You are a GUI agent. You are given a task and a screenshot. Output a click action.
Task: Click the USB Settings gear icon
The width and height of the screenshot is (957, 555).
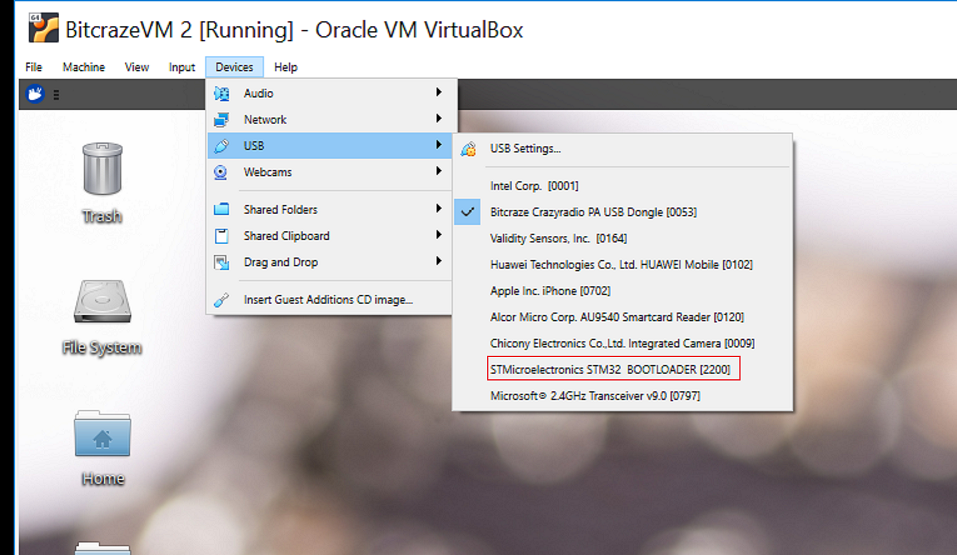pyautogui.click(x=468, y=149)
